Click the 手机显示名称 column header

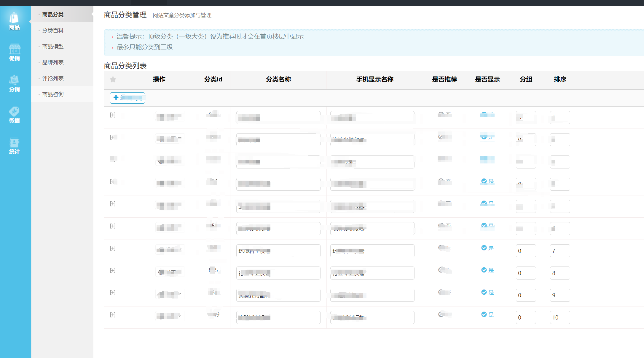coord(375,79)
